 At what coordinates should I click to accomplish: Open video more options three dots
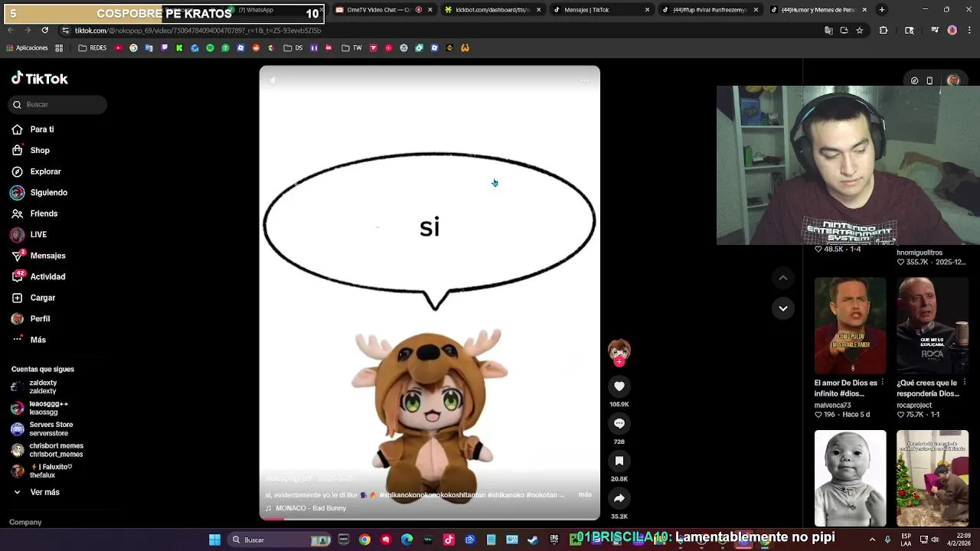pos(584,80)
